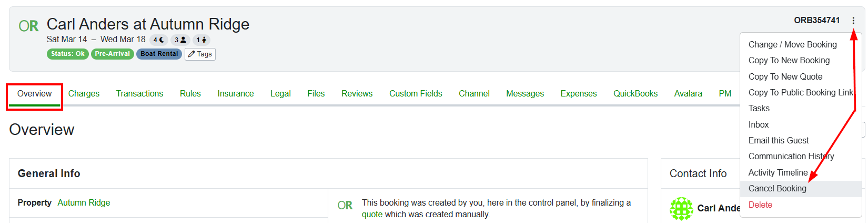Switch to the Overview tab
868x223 pixels.
(x=35, y=94)
